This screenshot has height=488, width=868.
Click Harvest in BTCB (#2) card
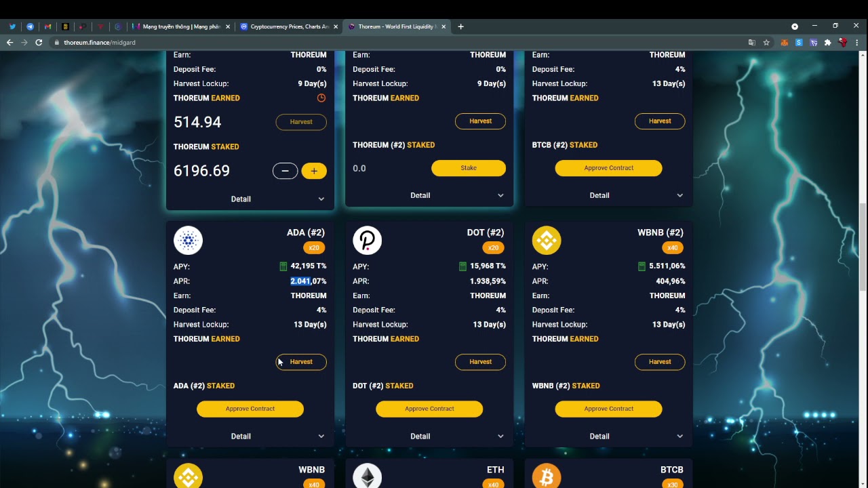[660, 121]
